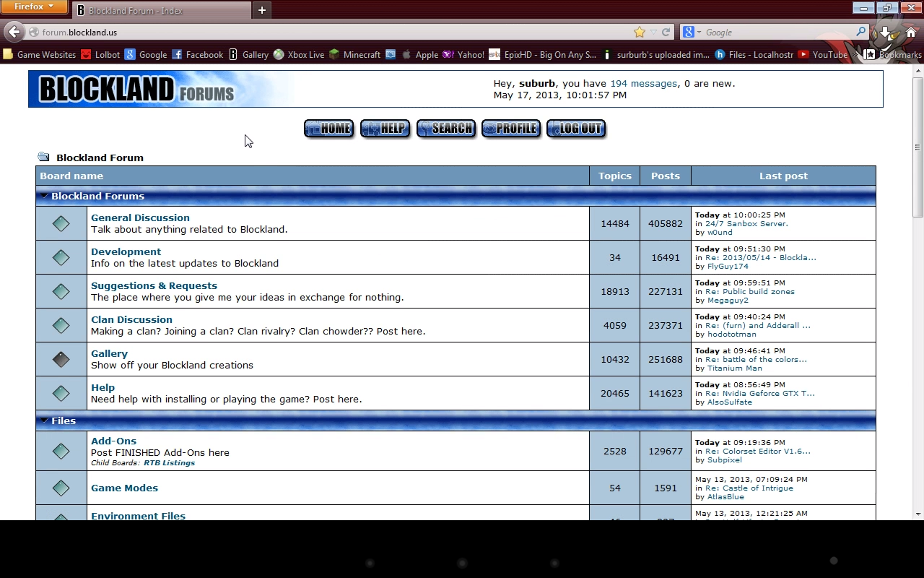
Task: Open the 194 messages link
Action: [643, 84]
